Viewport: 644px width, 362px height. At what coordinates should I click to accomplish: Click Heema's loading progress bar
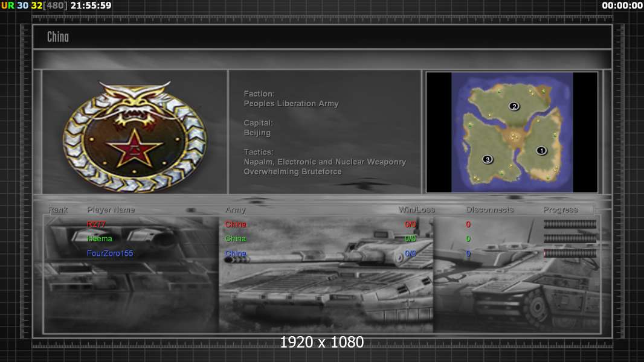point(570,238)
